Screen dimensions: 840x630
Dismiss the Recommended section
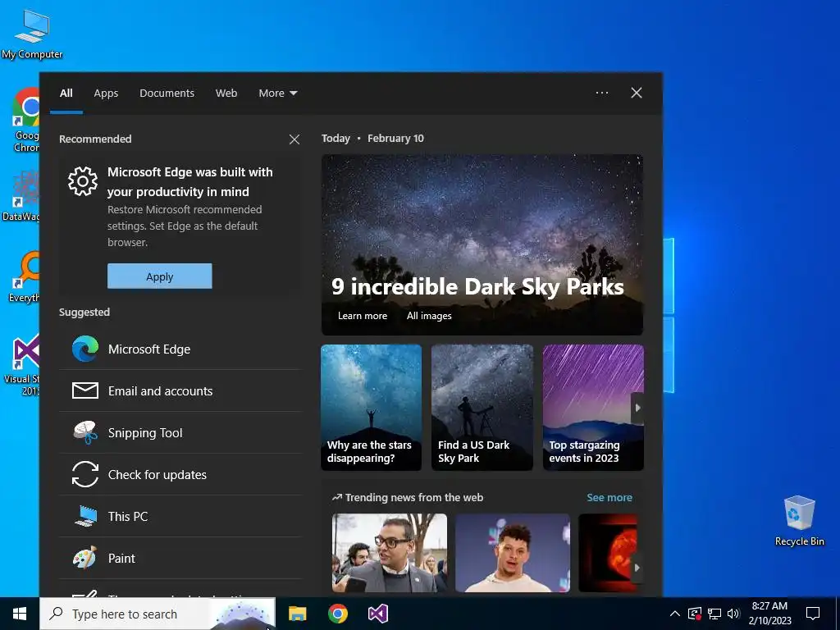[294, 139]
